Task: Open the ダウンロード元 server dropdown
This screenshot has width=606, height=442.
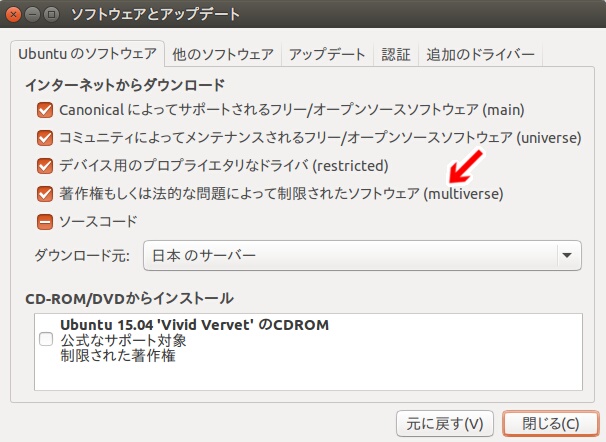Action: click(362, 255)
